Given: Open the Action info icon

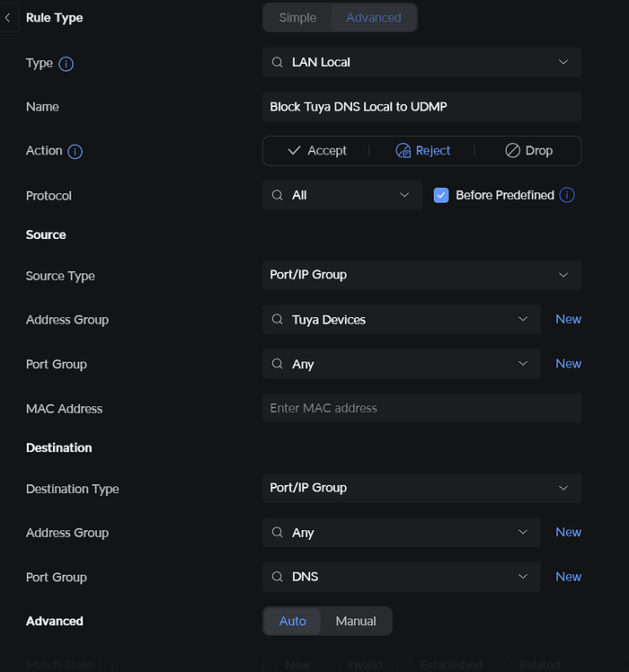Looking at the screenshot, I should [x=75, y=151].
